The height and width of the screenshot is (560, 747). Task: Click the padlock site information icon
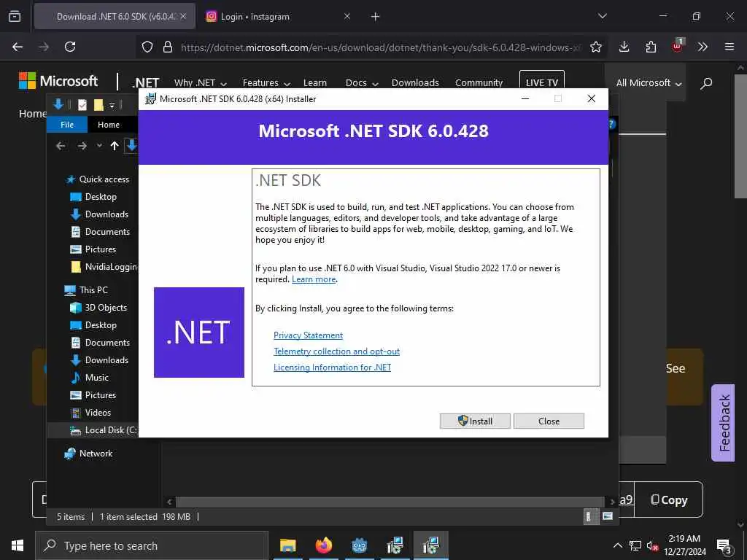167,47
